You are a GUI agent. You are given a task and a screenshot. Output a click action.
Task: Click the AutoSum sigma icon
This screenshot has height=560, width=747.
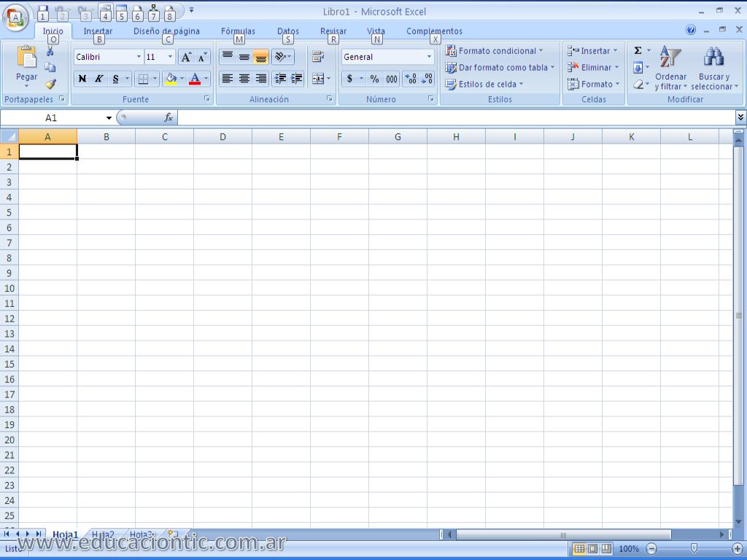click(638, 50)
